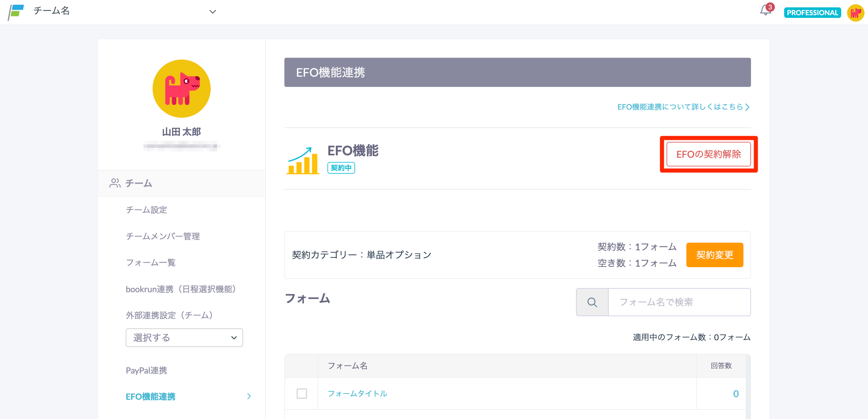Click the search magnifier icon
Screen dimensions: 868x419
point(592,302)
